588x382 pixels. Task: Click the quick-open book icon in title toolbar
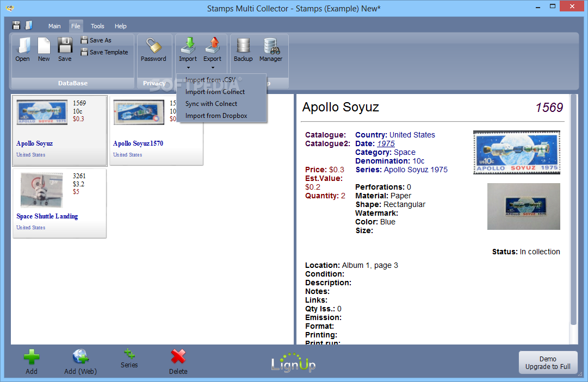coord(29,25)
